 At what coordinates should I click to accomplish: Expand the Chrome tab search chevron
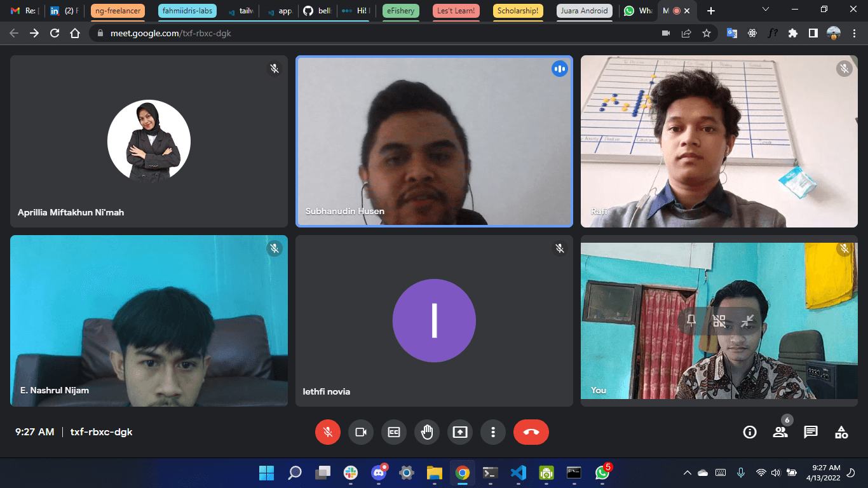766,10
